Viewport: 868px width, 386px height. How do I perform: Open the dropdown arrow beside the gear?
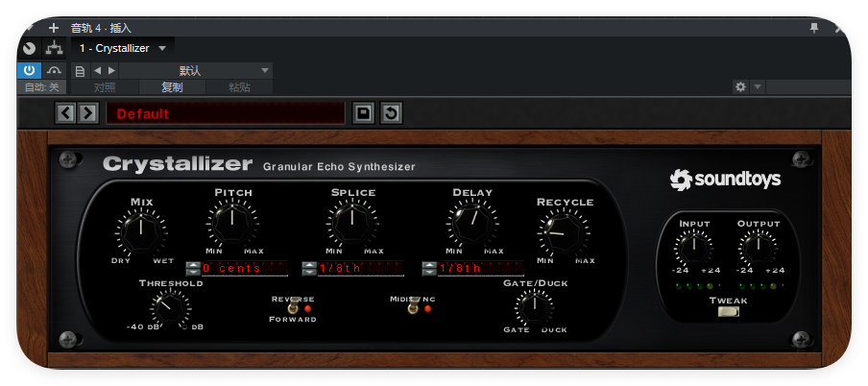tap(758, 87)
